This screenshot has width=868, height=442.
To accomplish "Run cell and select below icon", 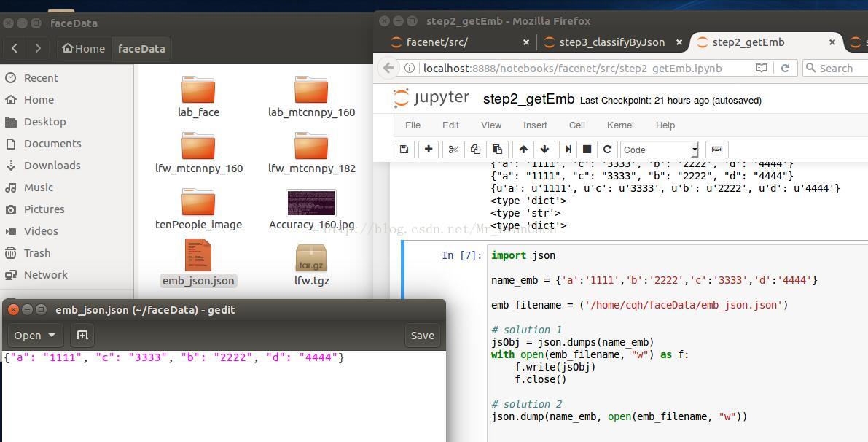I will coord(568,150).
